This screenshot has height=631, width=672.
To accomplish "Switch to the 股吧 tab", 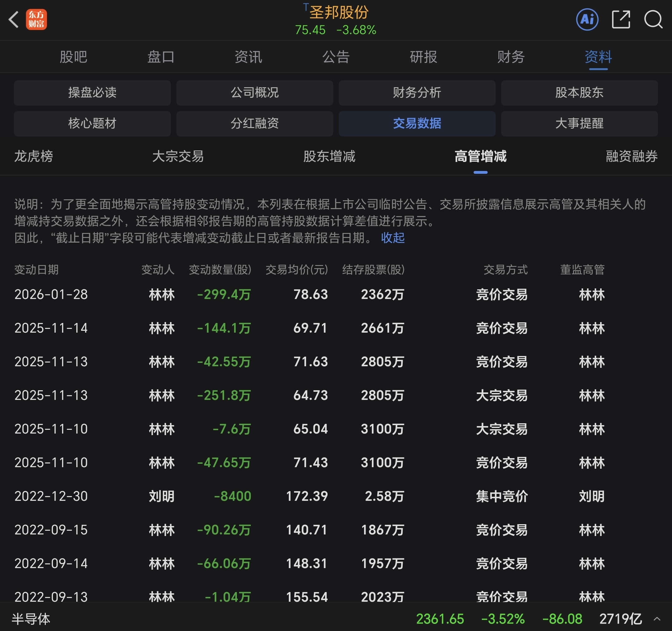I will [73, 57].
